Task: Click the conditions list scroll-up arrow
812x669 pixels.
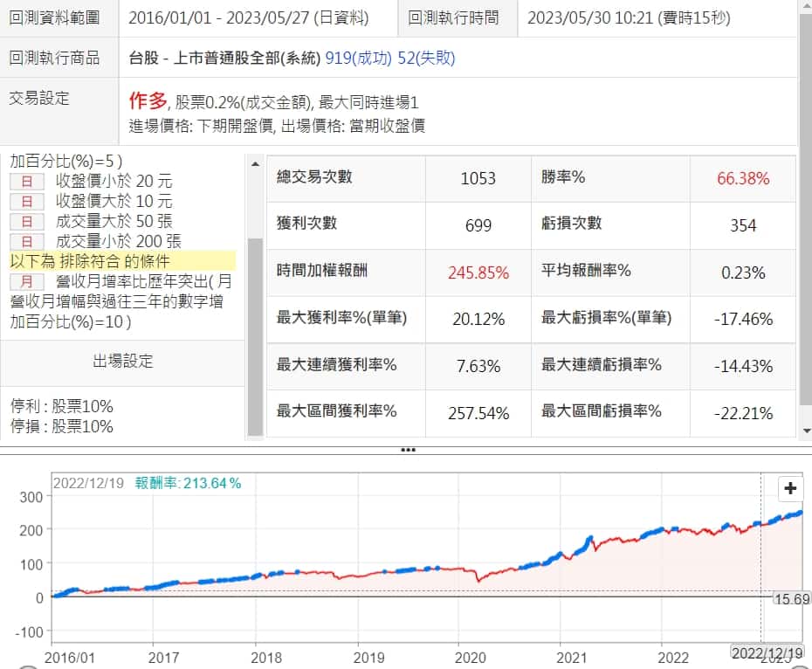Action: [255, 164]
